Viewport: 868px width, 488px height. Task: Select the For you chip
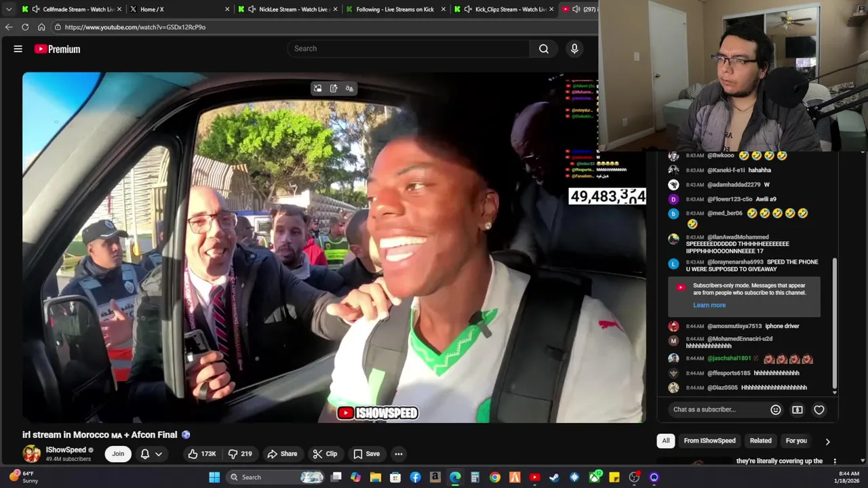(x=796, y=441)
